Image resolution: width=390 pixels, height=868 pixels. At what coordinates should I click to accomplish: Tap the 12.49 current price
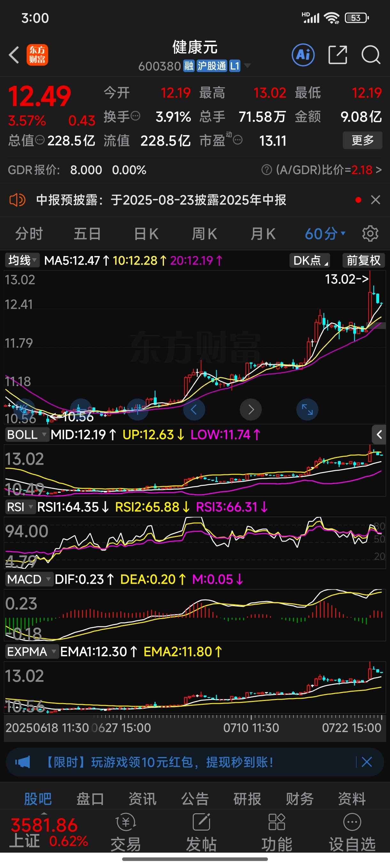click(x=39, y=96)
